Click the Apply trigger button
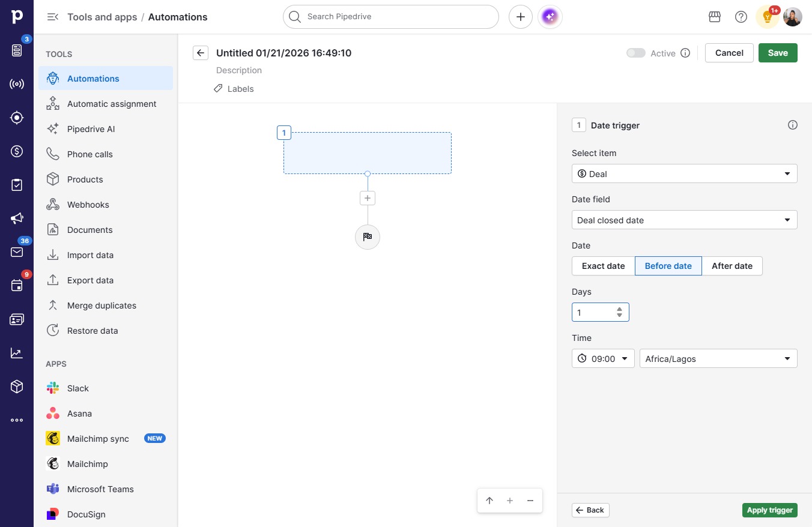This screenshot has width=812, height=527. coord(770,510)
